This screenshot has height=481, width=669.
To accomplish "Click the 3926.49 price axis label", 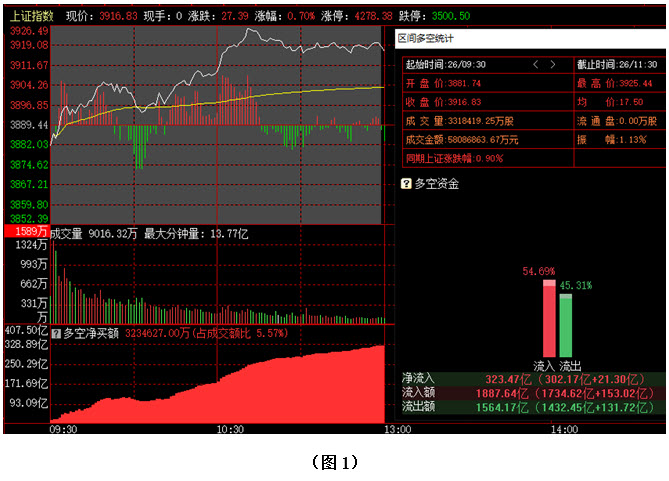I will (29, 31).
